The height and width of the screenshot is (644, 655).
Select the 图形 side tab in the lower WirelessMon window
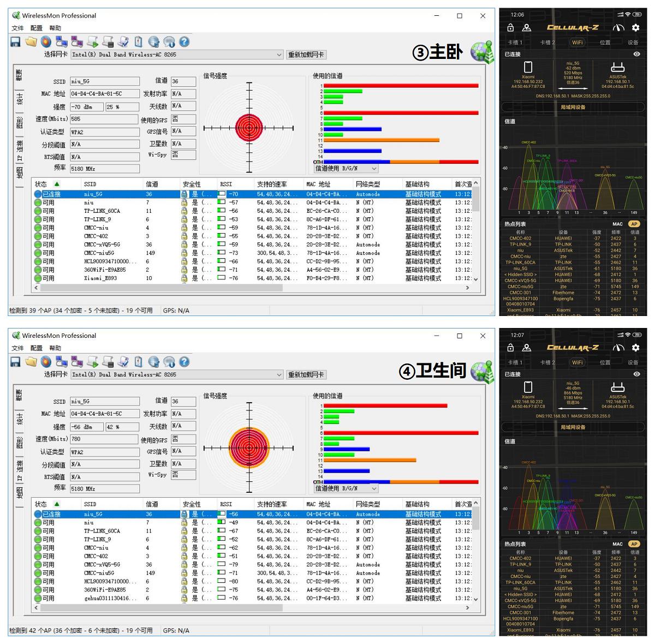click(x=19, y=442)
